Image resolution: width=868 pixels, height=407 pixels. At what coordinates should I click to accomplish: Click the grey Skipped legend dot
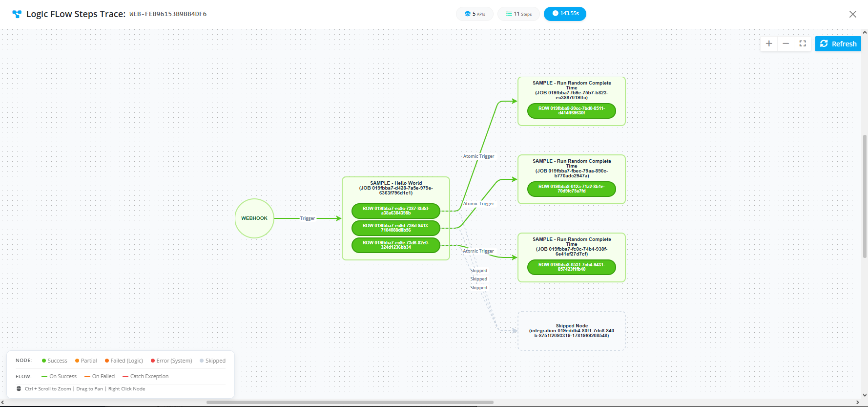click(202, 361)
